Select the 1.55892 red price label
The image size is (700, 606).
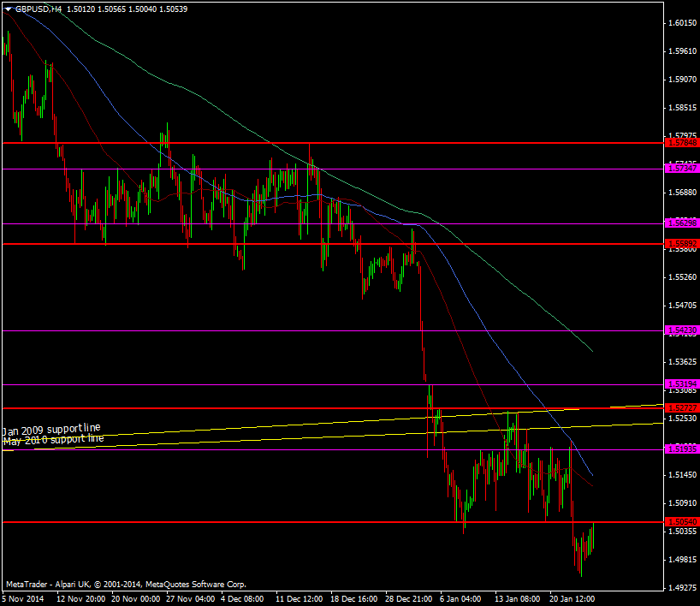pos(682,244)
